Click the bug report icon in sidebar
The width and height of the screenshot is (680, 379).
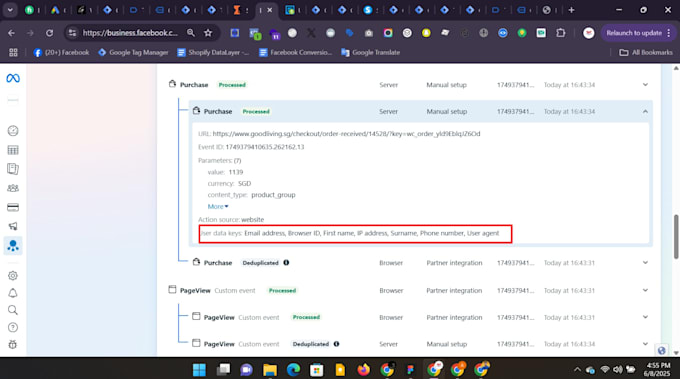[13, 344]
